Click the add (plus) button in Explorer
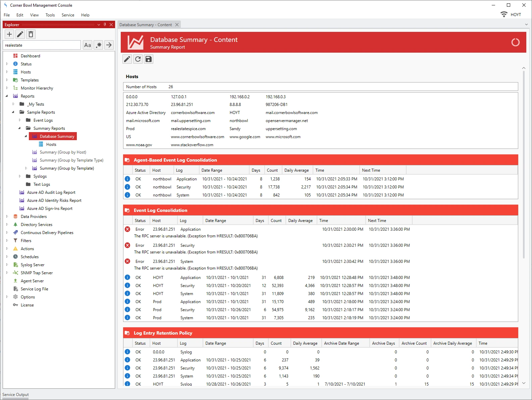Image resolution: width=532 pixels, height=400 pixels. (x=9, y=34)
